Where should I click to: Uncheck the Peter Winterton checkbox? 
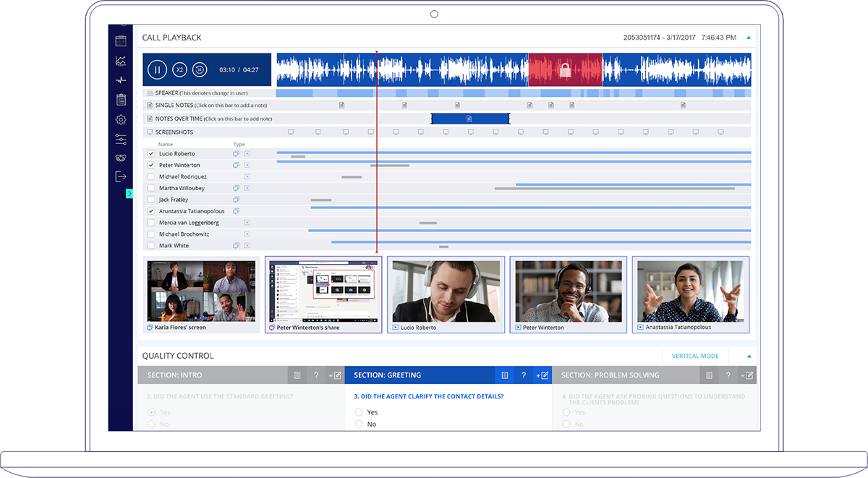(x=151, y=166)
